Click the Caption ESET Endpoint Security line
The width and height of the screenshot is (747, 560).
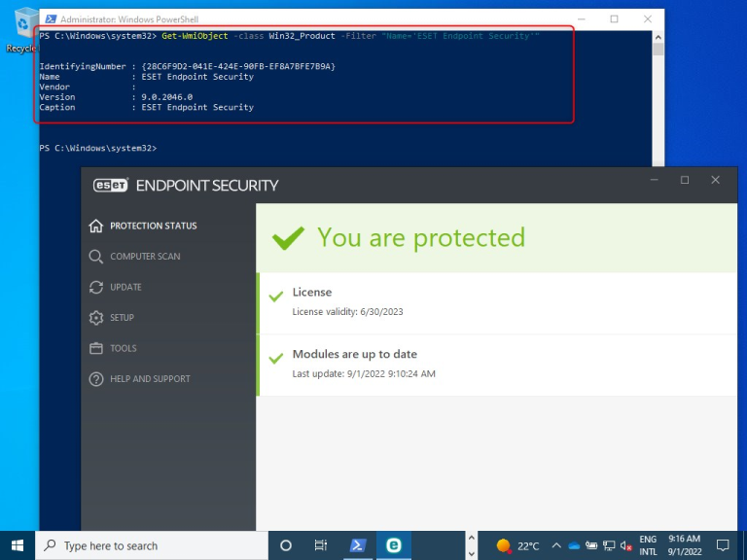(x=146, y=107)
